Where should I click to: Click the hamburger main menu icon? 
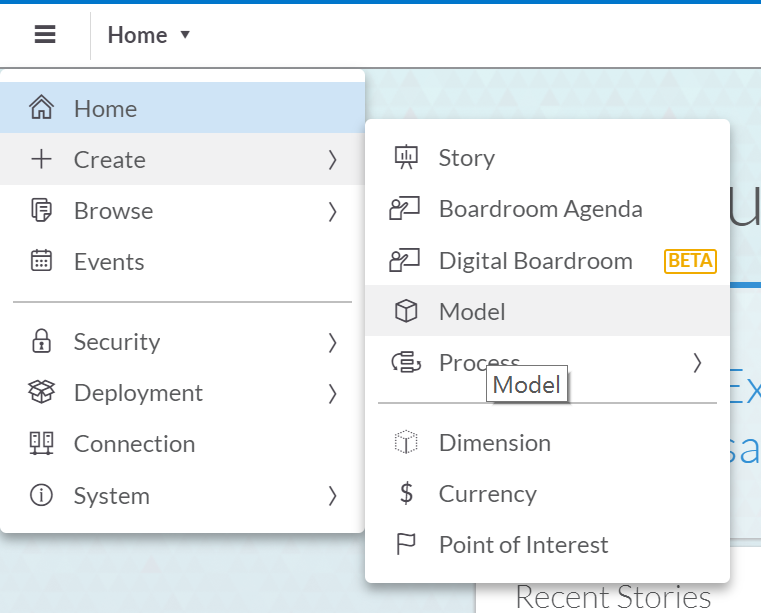point(45,35)
